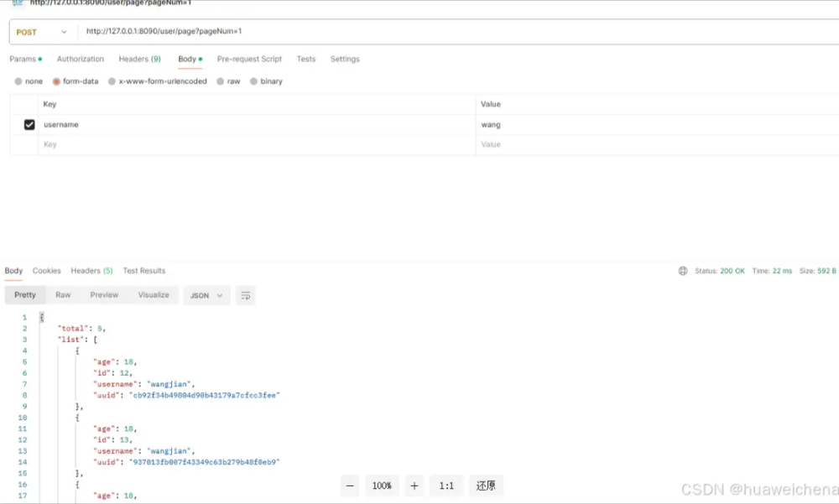The height and width of the screenshot is (504, 839).
Task: Click the empty Key input cell
Action: (x=257, y=144)
